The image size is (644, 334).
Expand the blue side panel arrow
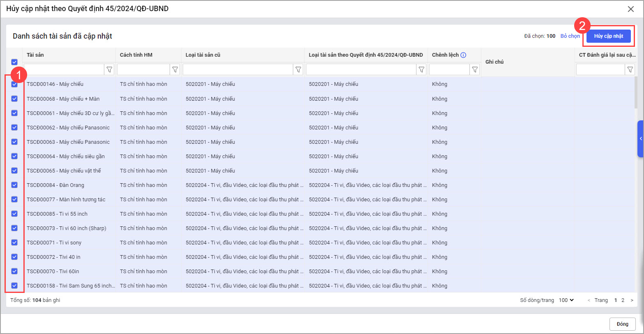(640, 139)
